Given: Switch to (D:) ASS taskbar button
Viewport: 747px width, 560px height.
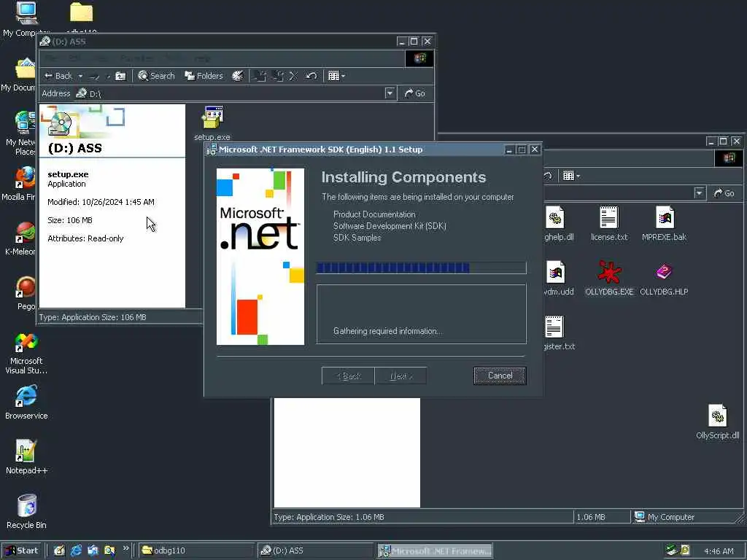Looking at the screenshot, I should [x=316, y=551].
